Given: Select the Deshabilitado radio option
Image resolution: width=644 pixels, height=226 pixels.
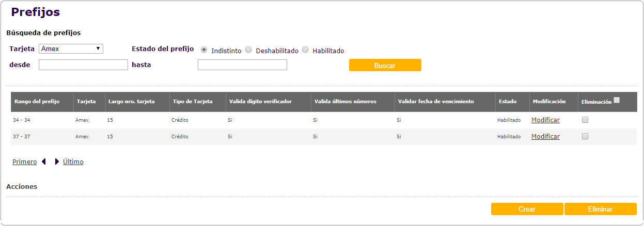Looking at the screenshot, I should tap(248, 50).
